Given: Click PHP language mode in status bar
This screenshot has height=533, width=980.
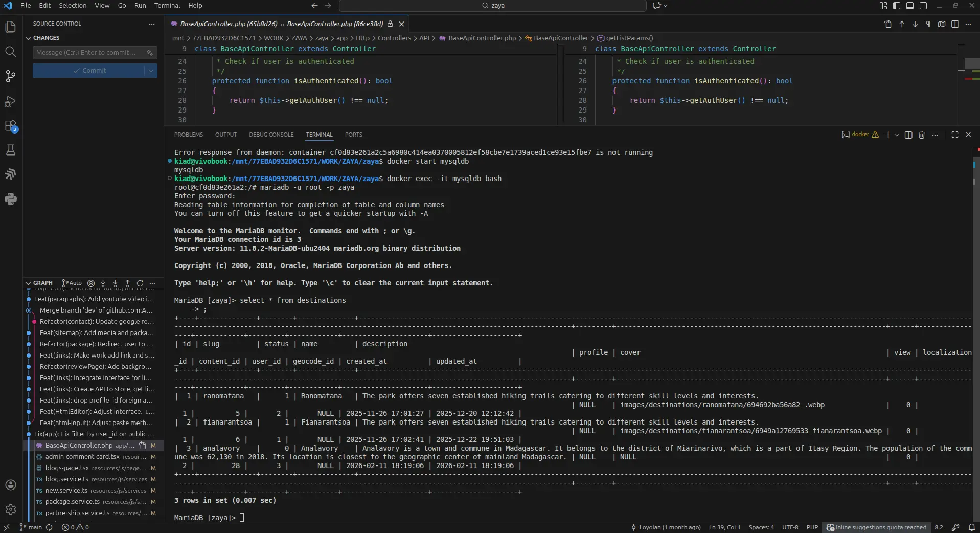Looking at the screenshot, I should [812, 527].
